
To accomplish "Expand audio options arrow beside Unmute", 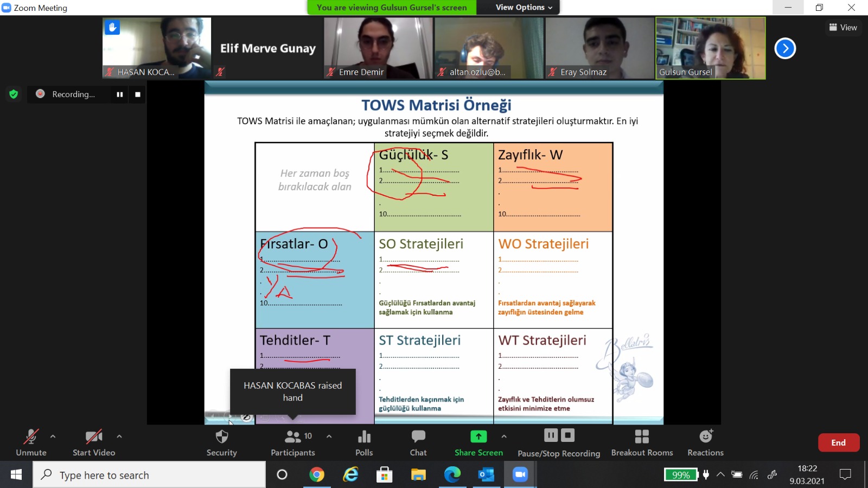I will [53, 436].
